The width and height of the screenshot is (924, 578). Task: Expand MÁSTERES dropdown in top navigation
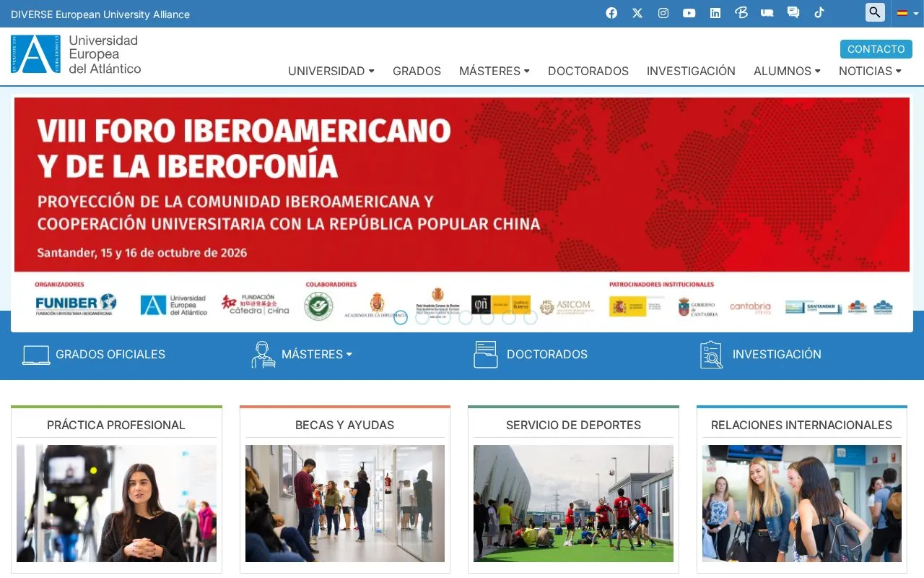click(494, 71)
